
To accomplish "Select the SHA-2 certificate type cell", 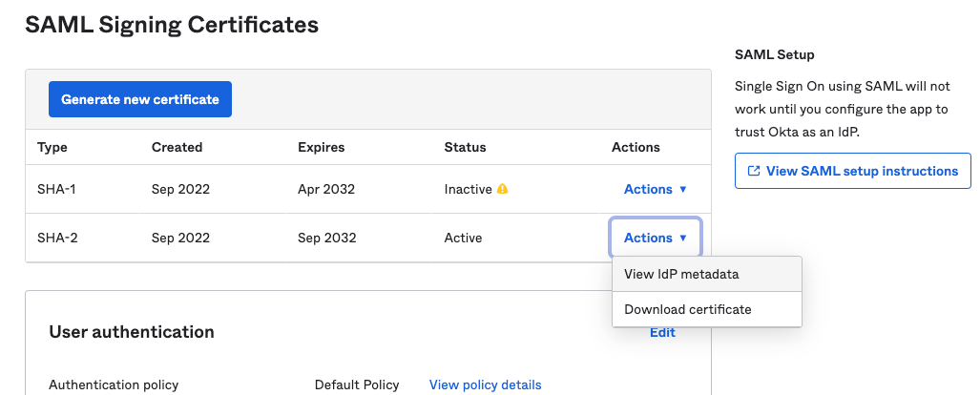I will (x=57, y=238).
